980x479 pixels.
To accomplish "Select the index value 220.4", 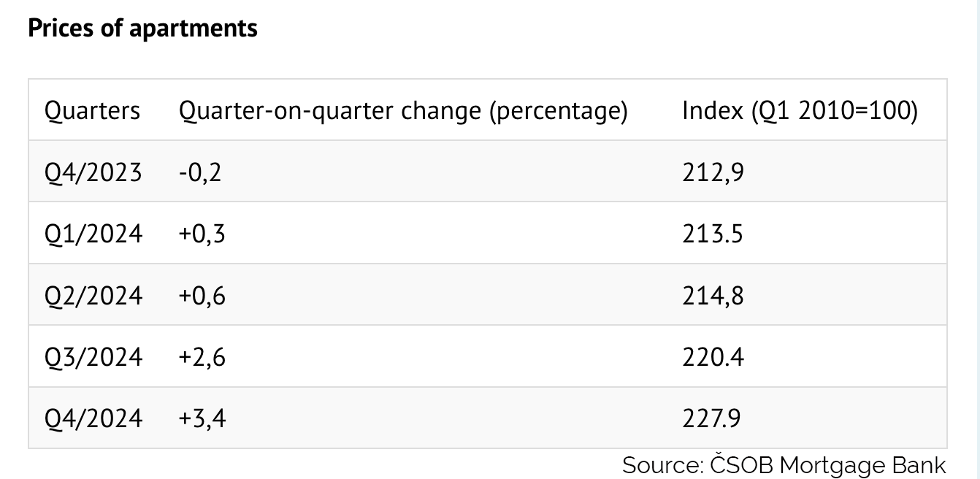I will point(713,357).
